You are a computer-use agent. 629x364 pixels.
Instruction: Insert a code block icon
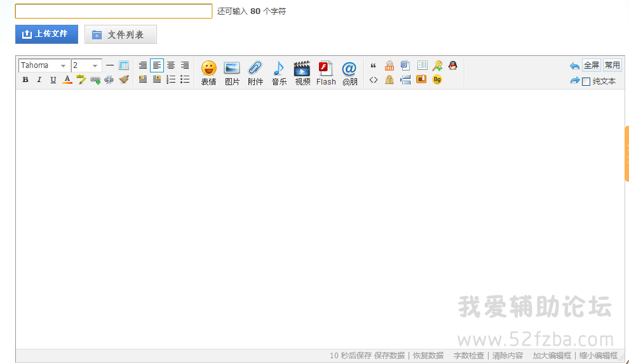point(374,80)
